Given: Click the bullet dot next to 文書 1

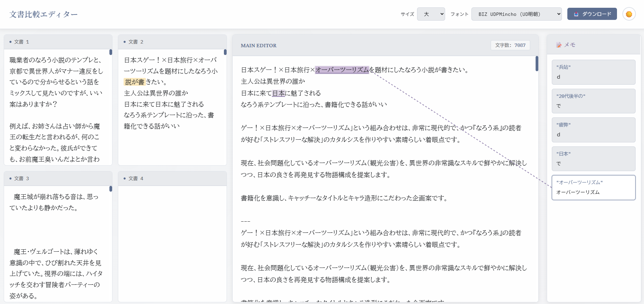Looking at the screenshot, I should click(x=10, y=42).
